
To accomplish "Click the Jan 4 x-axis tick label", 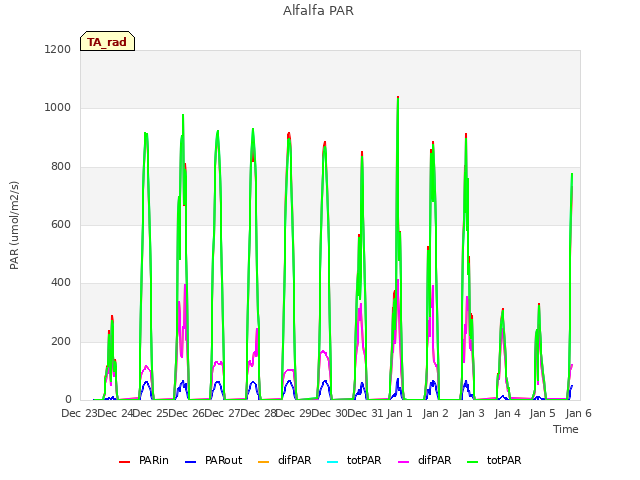I will click(507, 413).
